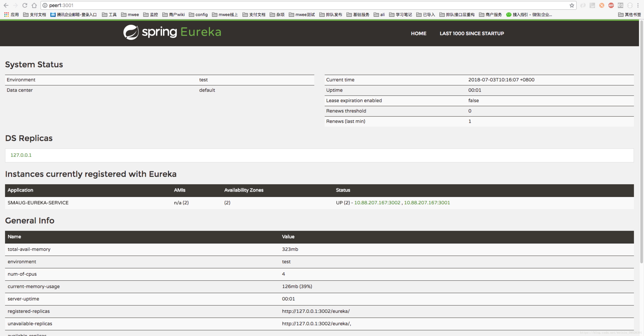This screenshot has width=644, height=336.
Task: Open the 工具 bookmark folder
Action: pyautogui.click(x=109, y=14)
